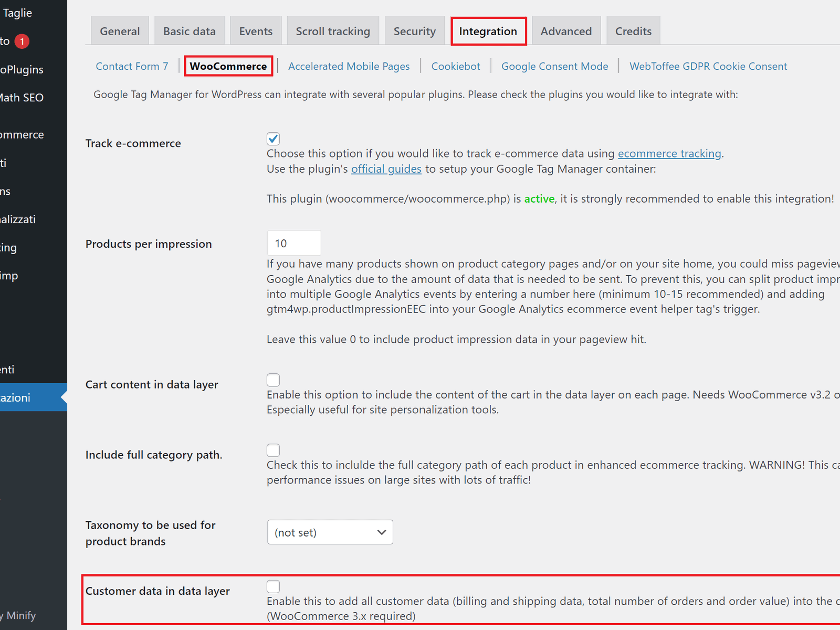
Task: Click the red update badge showing 1
Action: coord(22,41)
